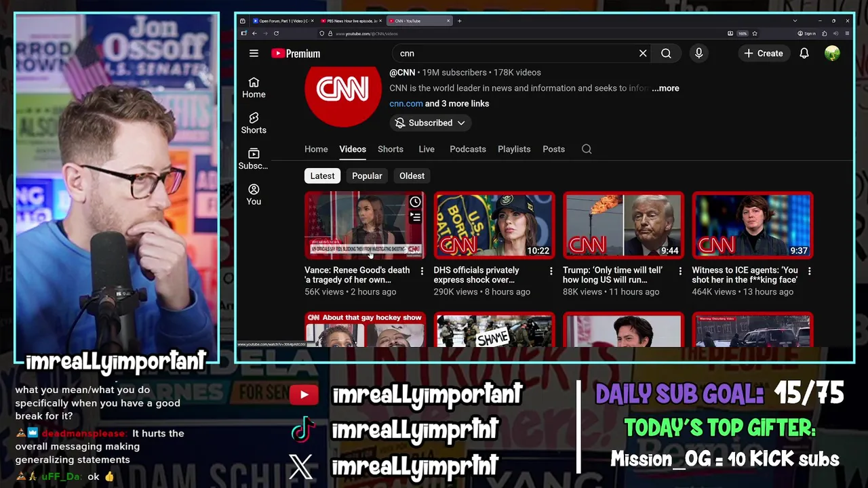Screen dimensions: 868x488
Task: Select the Videos tab
Action: [353, 149]
